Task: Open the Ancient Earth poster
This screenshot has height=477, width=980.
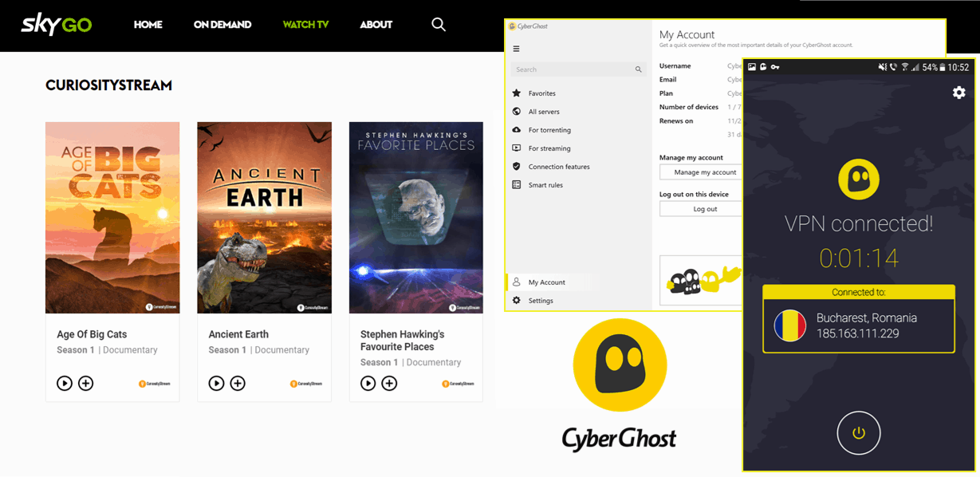Action: 265,218
